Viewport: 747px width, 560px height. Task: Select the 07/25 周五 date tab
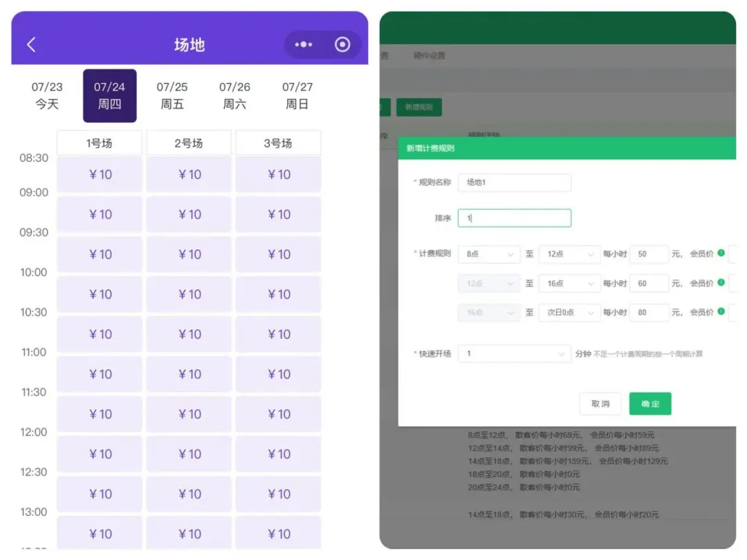click(x=172, y=95)
